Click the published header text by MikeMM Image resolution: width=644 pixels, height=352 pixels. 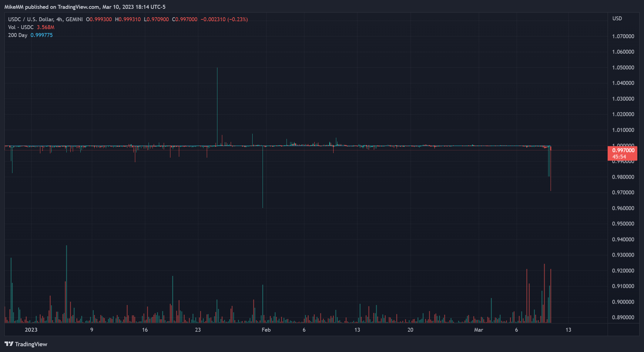pyautogui.click(x=85, y=7)
